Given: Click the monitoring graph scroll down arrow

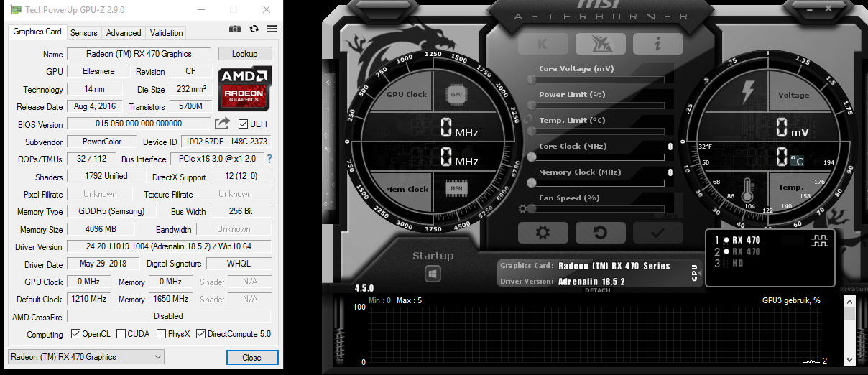Looking at the screenshot, I should point(849,361).
